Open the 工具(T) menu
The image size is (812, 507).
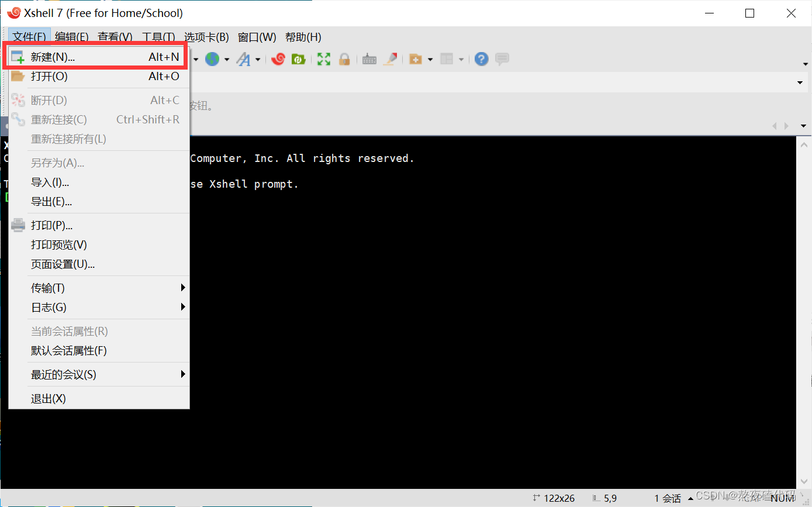(158, 37)
